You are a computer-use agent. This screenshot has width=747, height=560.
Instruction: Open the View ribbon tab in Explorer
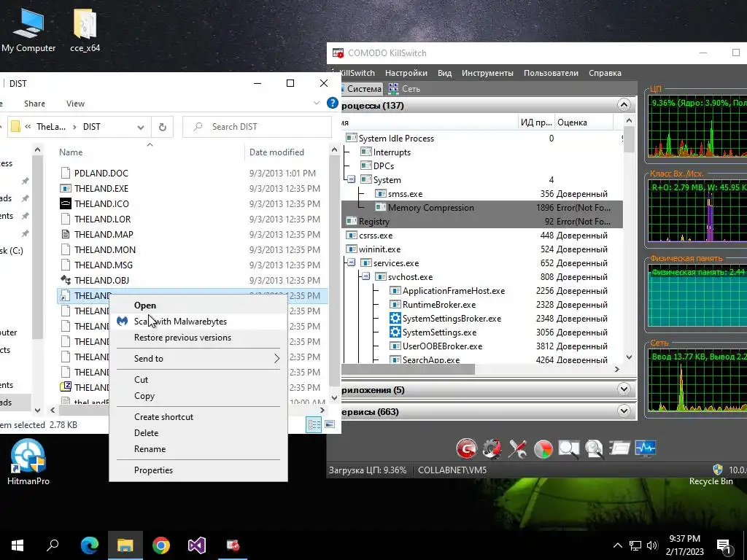tap(75, 104)
